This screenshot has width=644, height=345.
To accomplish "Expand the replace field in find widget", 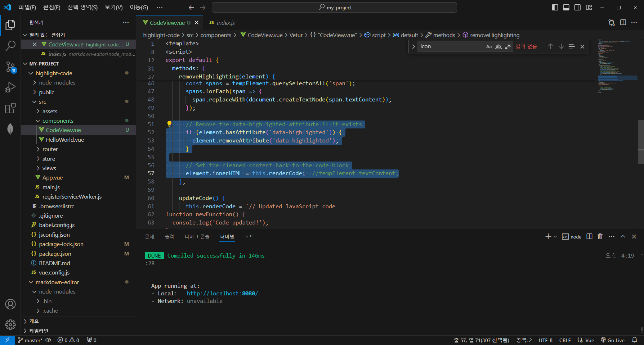I will pos(413,46).
